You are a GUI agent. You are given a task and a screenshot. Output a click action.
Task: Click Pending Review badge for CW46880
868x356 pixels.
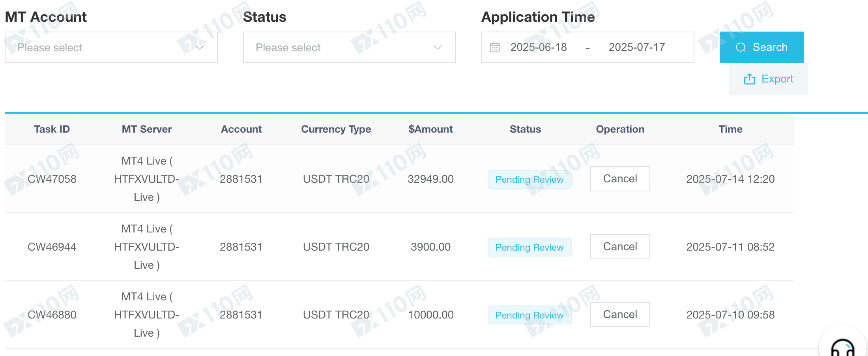529,315
